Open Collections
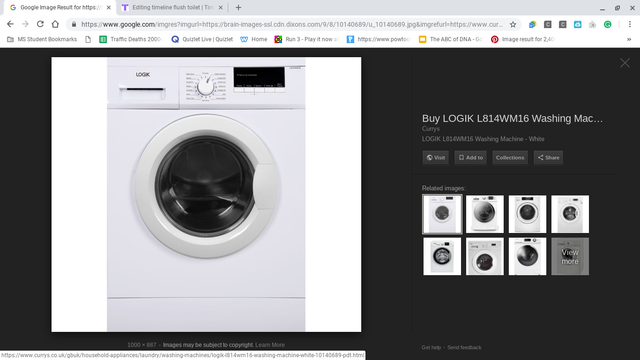The height and width of the screenshot is (360, 640). 510,158
